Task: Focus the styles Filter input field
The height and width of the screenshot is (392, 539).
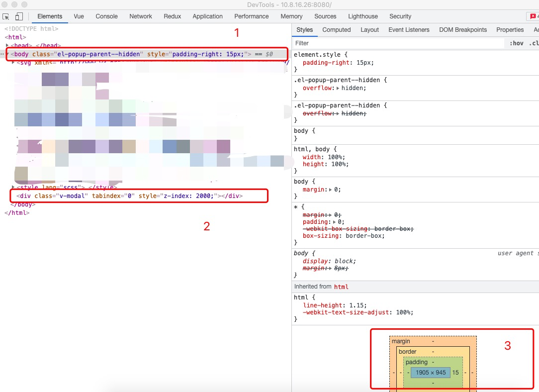Action: 399,43
